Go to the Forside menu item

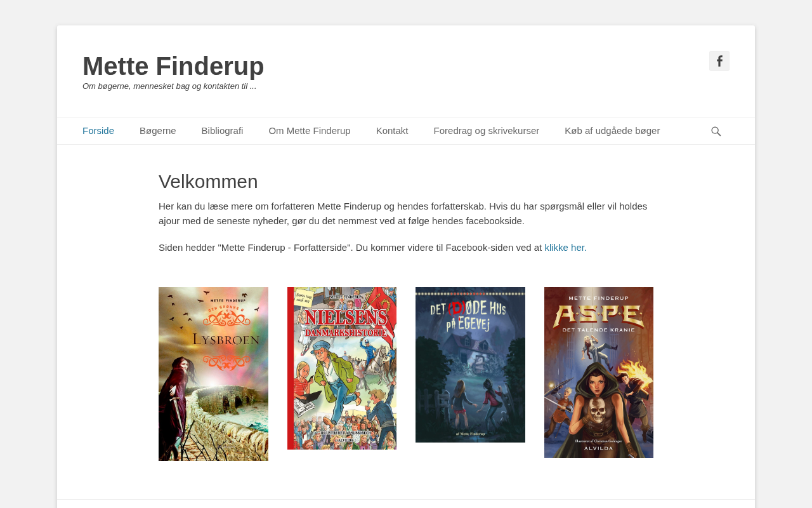pos(98,131)
